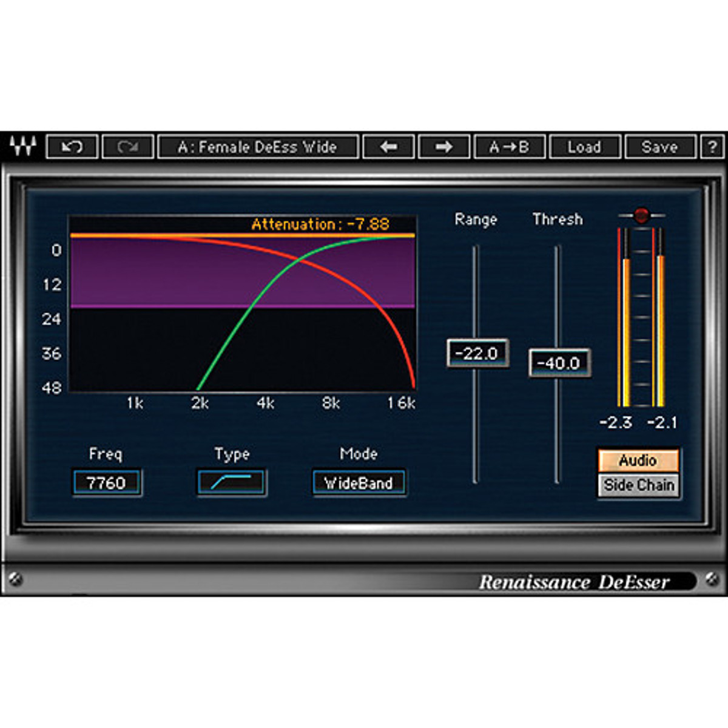Copy settings with A→B button
The width and height of the screenshot is (728, 728).
click(x=509, y=147)
